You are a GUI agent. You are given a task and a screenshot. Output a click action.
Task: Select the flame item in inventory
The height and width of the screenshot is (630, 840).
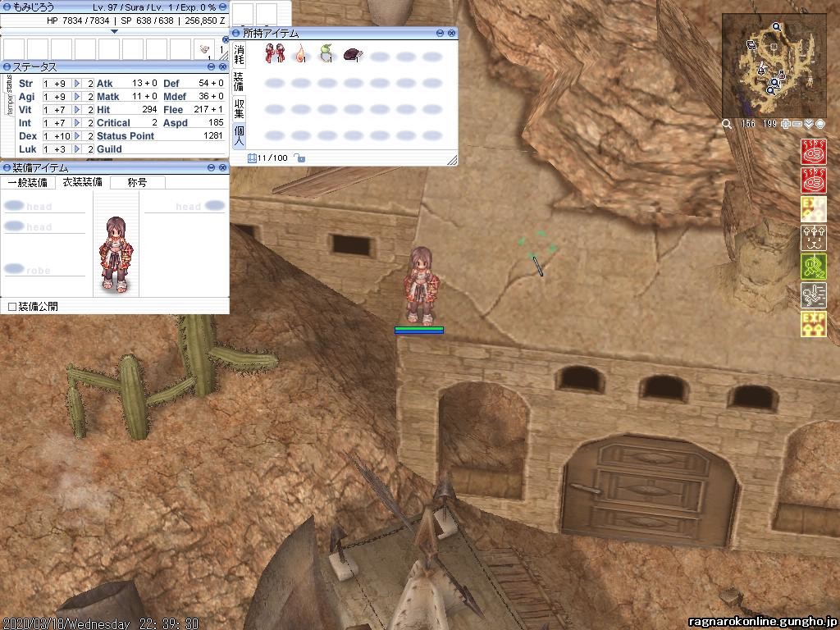pos(301,54)
